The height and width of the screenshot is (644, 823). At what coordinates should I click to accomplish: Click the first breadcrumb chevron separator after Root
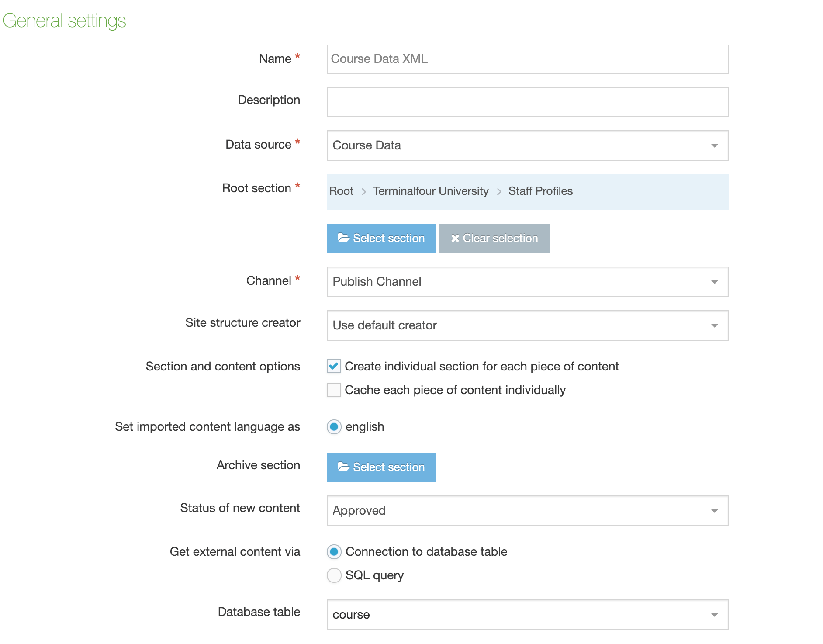tap(364, 192)
